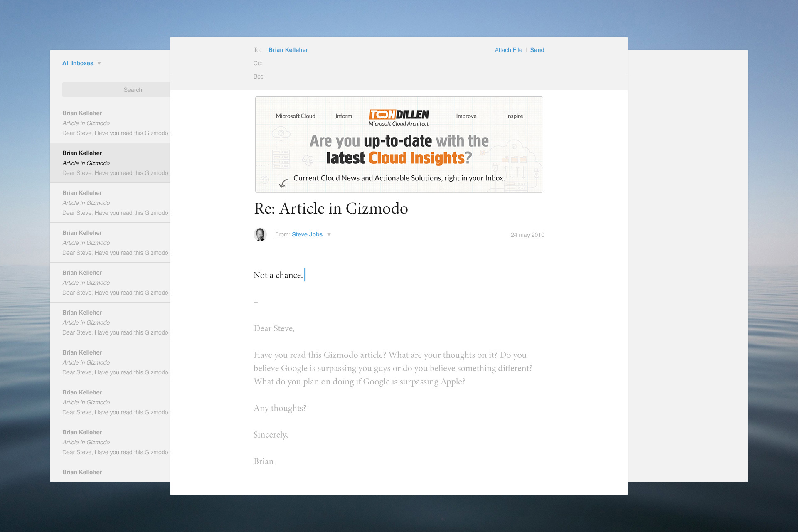Click the subject Re: Article in Gizmodo

click(331, 208)
